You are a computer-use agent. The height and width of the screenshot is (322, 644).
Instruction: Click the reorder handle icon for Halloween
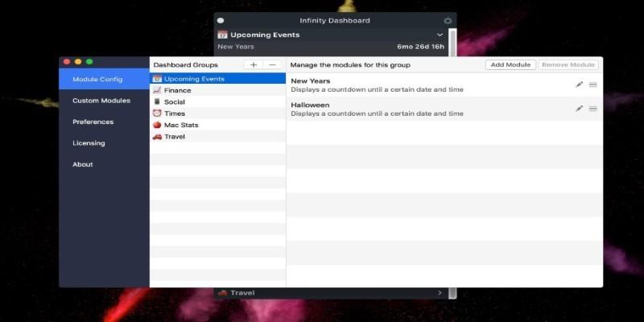pos(593,109)
